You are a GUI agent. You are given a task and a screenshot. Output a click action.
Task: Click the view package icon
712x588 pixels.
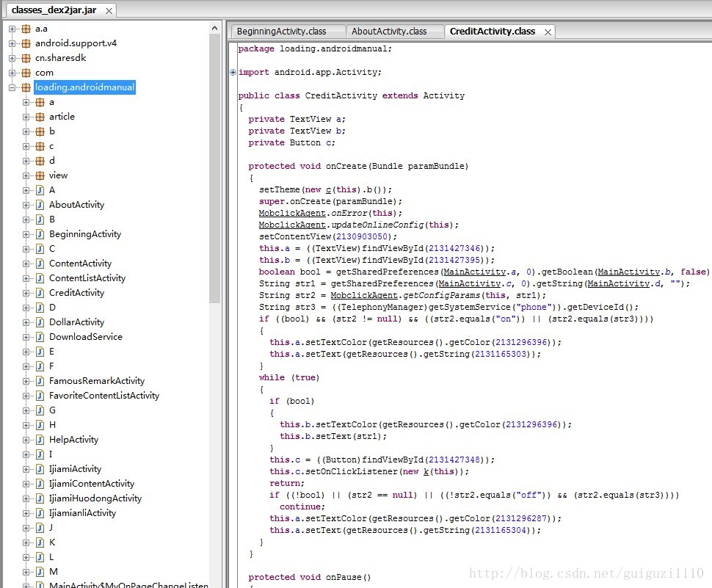pyautogui.click(x=40, y=175)
